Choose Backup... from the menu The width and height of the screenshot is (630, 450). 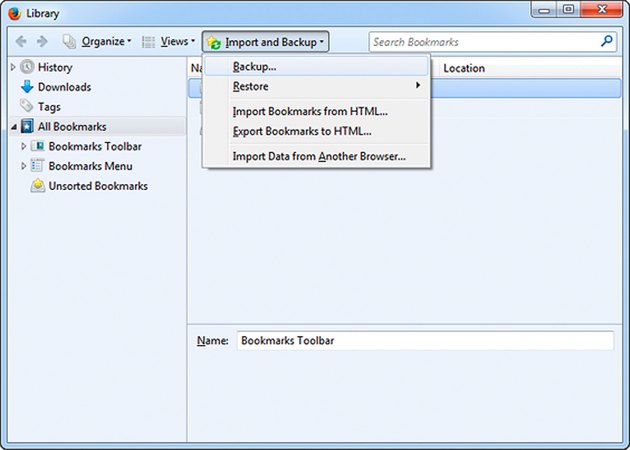[x=317, y=66]
